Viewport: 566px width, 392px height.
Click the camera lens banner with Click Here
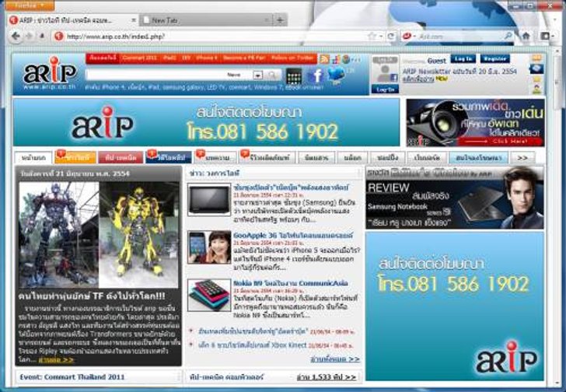coord(475,122)
